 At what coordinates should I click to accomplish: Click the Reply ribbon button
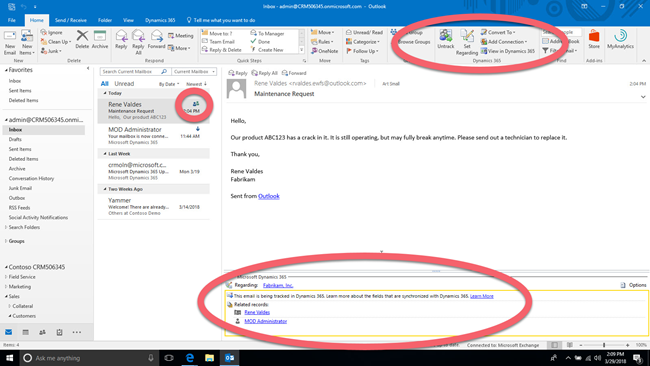pyautogui.click(x=121, y=40)
